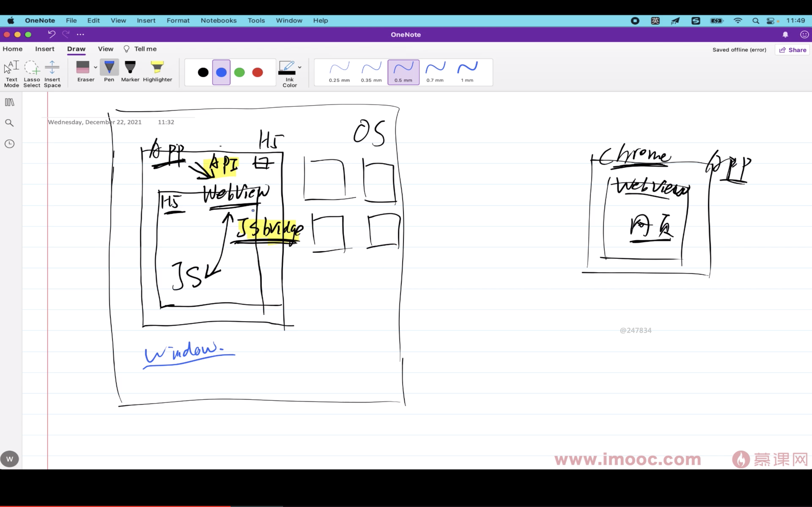Open the Ink Color dropdown
The width and height of the screenshot is (812, 507).
tap(300, 67)
